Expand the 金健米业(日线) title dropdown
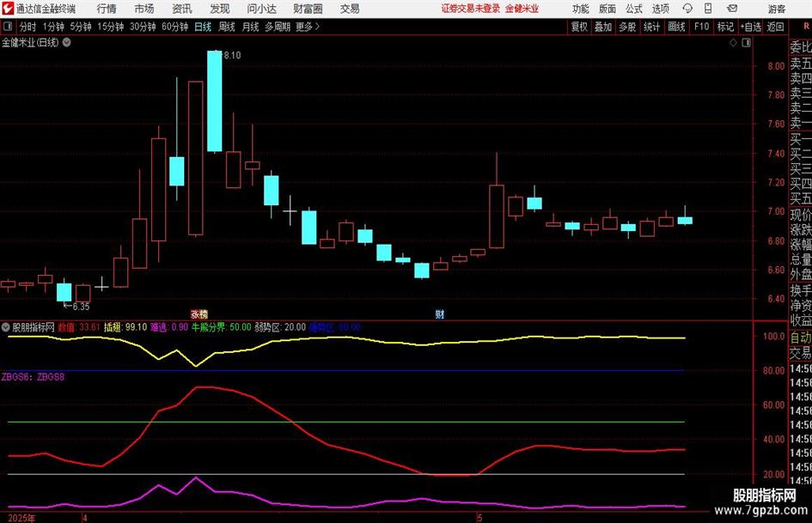Viewport: 812px width, 523px height. (67, 42)
